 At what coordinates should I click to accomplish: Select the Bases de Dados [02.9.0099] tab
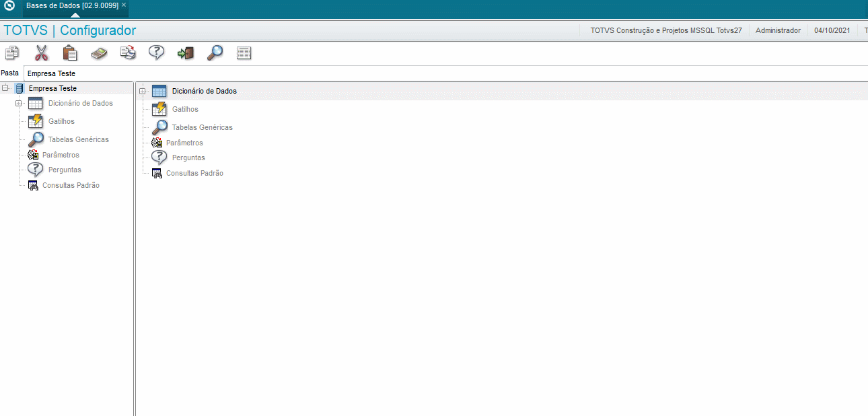click(72, 5)
